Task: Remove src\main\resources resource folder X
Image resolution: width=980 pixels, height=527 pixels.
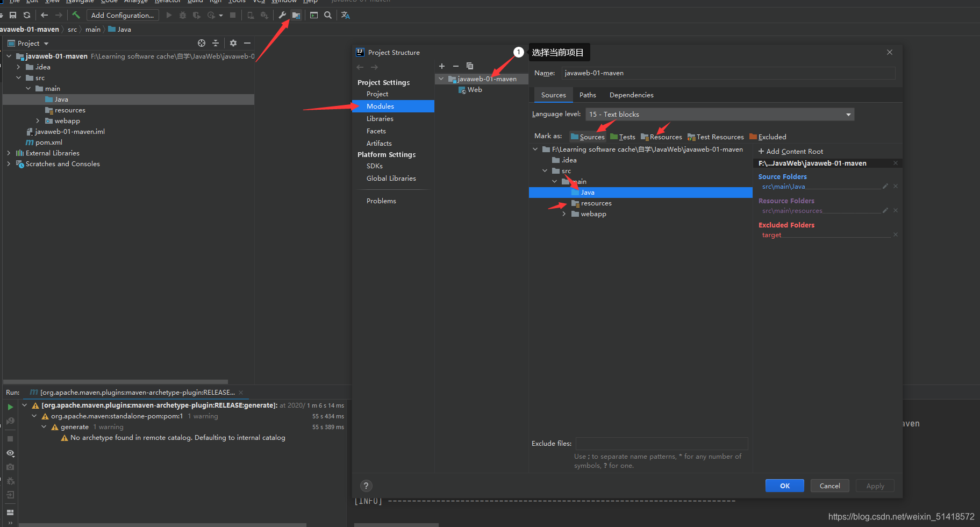Action: [896, 210]
